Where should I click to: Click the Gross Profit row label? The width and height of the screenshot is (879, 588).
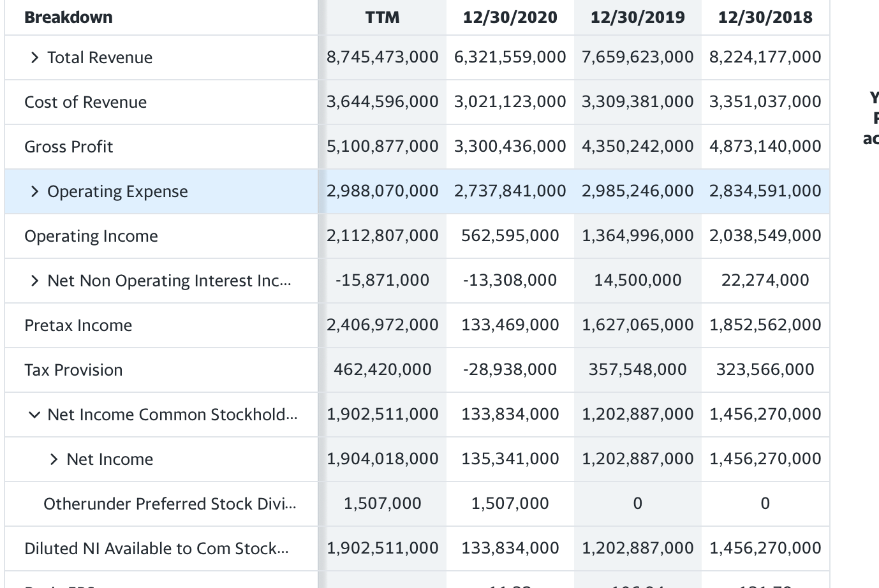coord(68,147)
